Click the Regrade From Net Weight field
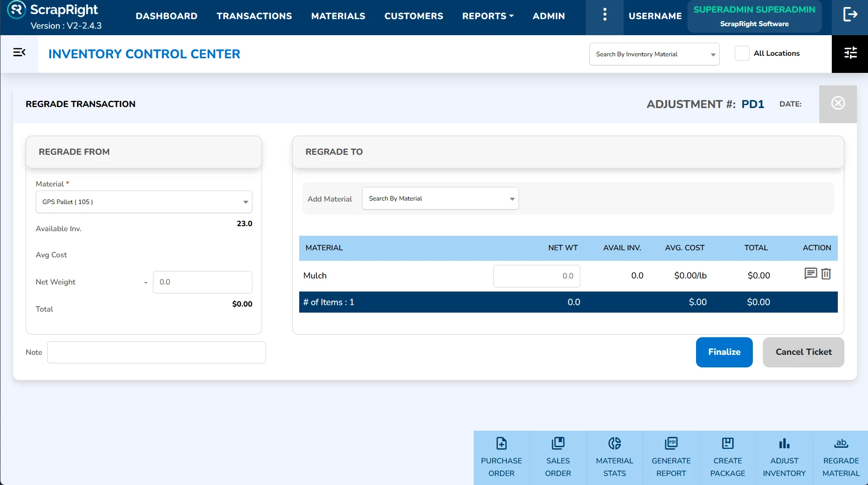 (203, 282)
